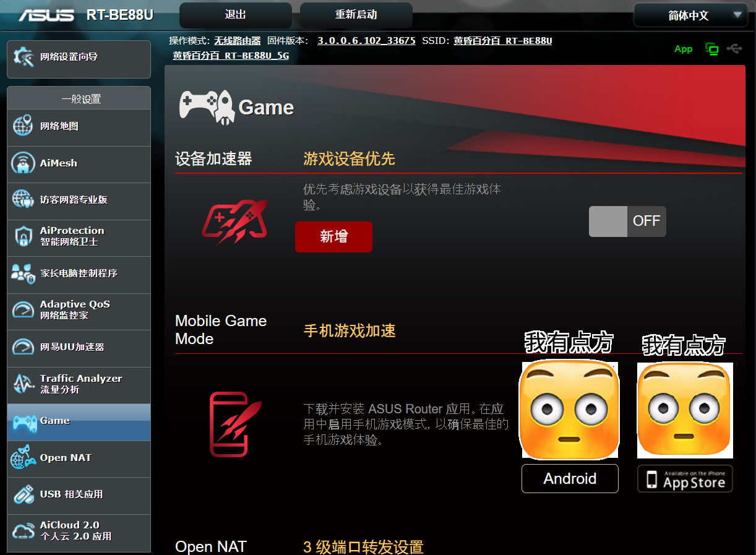The image size is (756, 555).
Task: Click the Traffic Analyzer waveform icon
Action: pyautogui.click(x=23, y=384)
